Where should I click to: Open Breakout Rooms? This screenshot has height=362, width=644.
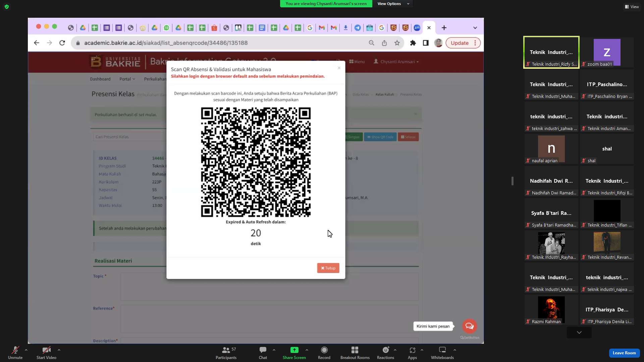[355, 353]
